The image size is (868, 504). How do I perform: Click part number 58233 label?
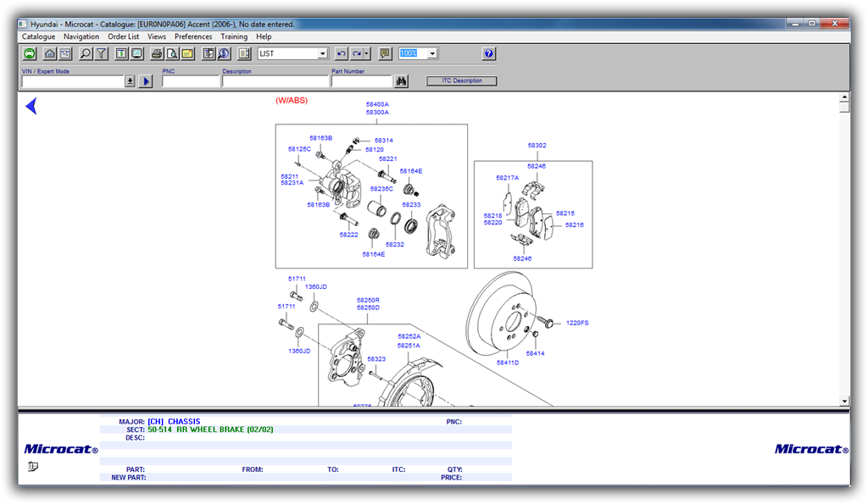coord(411,205)
